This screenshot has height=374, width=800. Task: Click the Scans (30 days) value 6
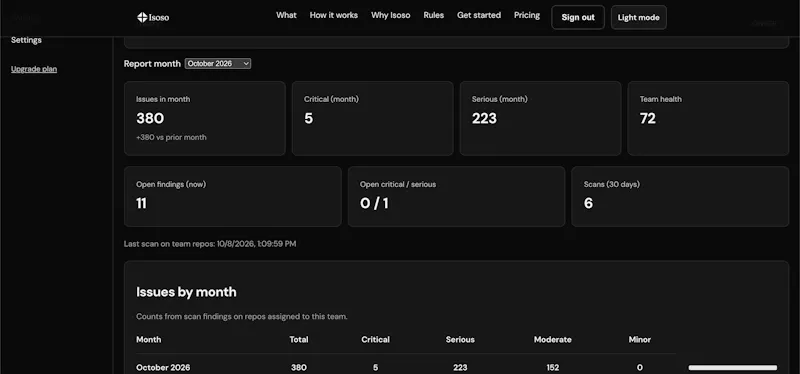pos(588,204)
